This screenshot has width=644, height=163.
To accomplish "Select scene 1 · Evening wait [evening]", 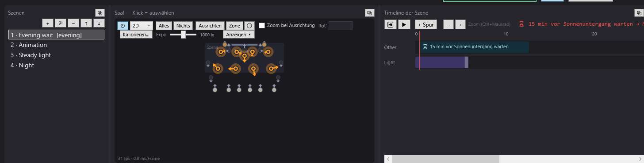I will coord(57,35).
